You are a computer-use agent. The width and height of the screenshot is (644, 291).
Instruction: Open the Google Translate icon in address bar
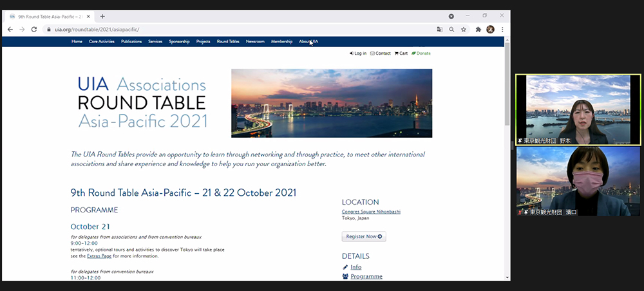coord(439,30)
